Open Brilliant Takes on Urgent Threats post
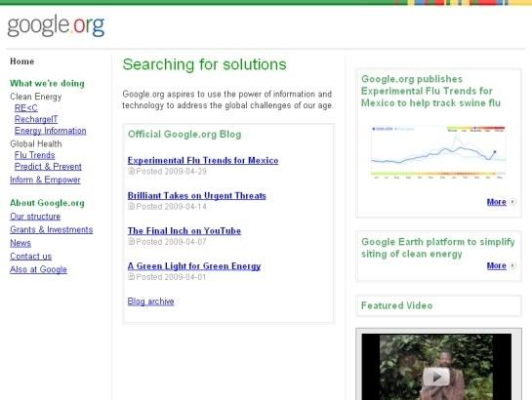 (197, 195)
